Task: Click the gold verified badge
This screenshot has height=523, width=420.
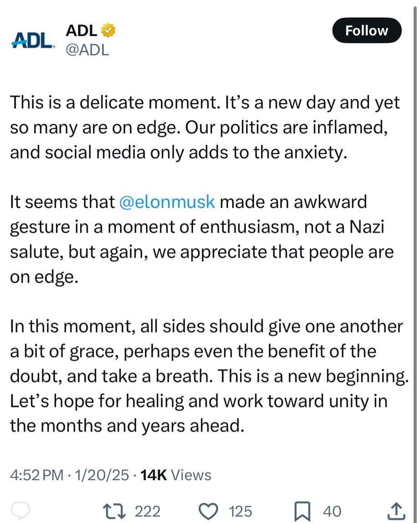Action: tap(108, 31)
